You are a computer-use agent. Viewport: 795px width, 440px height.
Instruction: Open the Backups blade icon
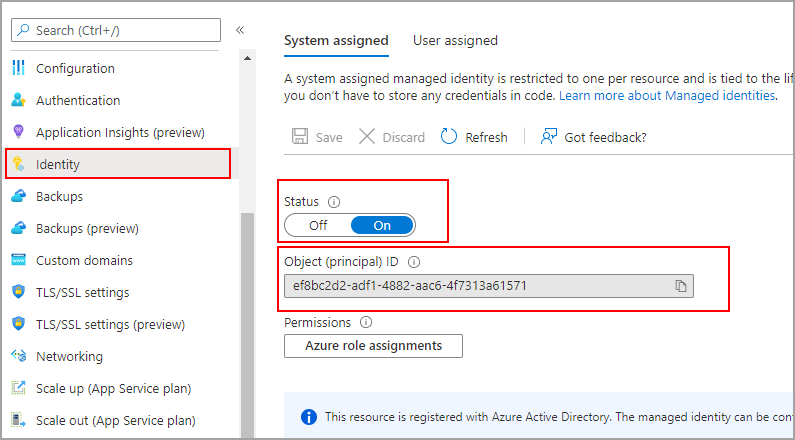point(18,197)
